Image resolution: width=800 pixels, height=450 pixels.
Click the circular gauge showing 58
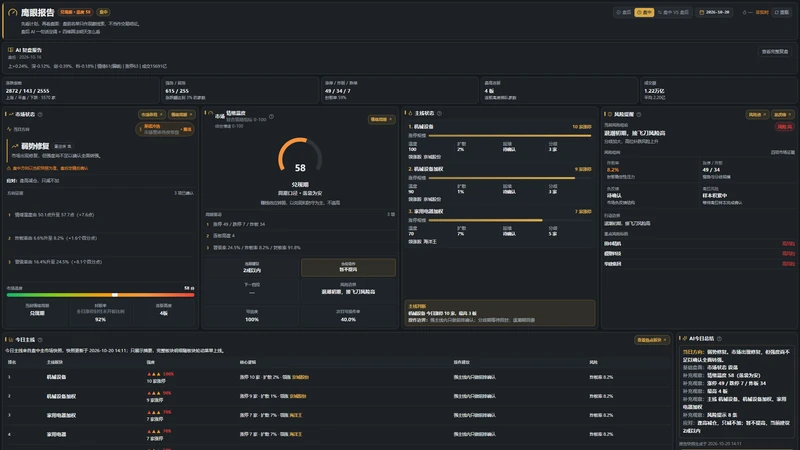tap(300, 157)
